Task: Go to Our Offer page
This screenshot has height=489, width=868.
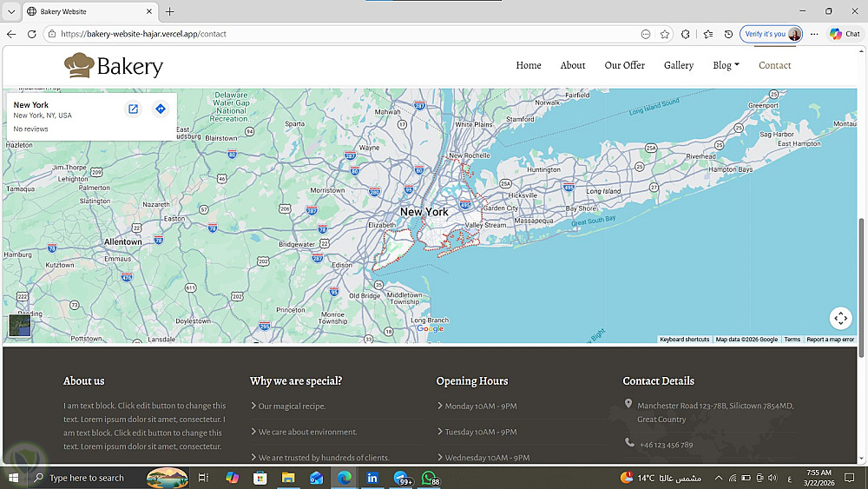Action: [624, 65]
